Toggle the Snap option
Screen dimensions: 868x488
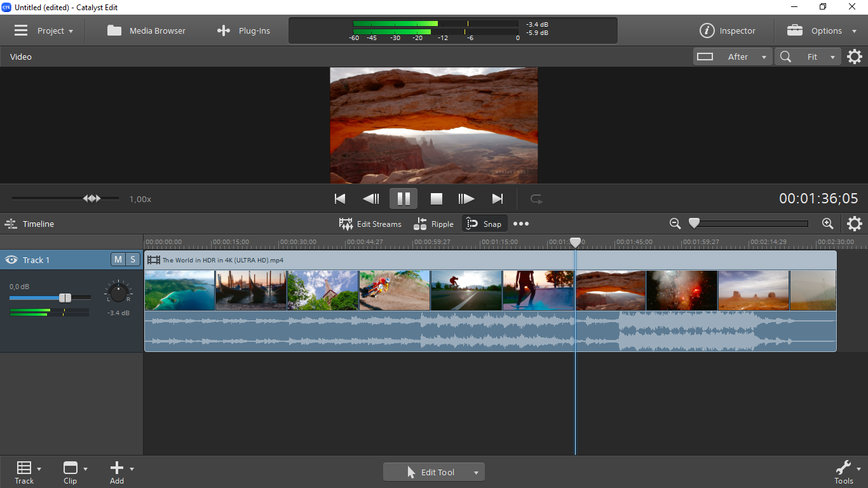point(484,224)
